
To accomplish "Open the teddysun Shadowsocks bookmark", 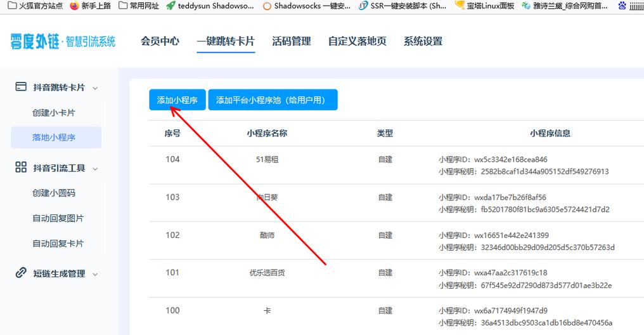I will (210, 6).
